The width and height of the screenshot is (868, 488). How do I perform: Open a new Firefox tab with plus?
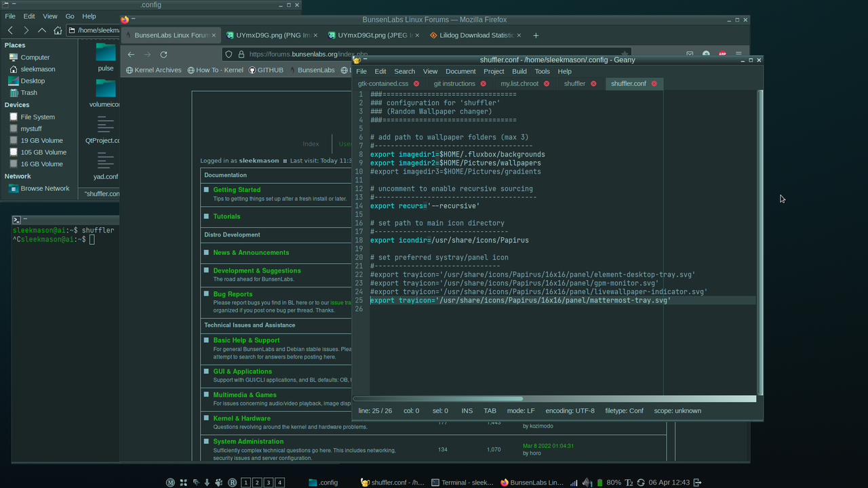coord(536,35)
